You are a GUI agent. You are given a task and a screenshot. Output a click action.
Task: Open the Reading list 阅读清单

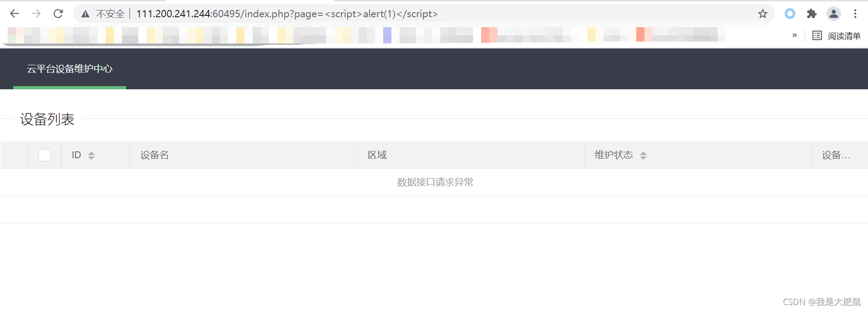coord(836,35)
